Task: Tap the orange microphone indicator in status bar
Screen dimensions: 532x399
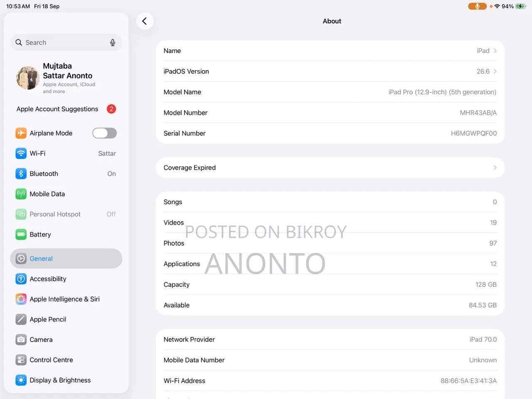Action: (477, 6)
